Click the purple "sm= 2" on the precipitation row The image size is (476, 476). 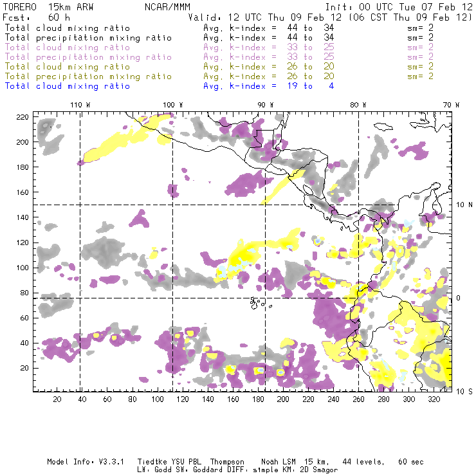420,57
